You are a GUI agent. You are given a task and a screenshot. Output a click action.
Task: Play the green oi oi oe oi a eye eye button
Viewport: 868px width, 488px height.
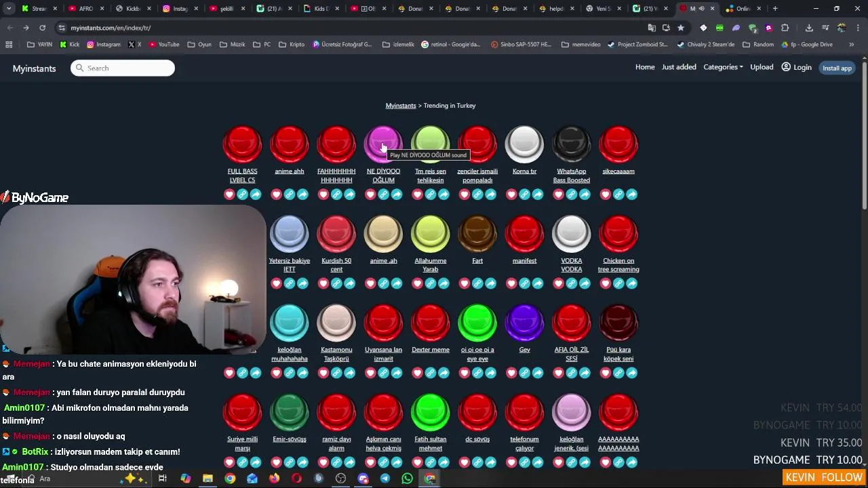477,323
